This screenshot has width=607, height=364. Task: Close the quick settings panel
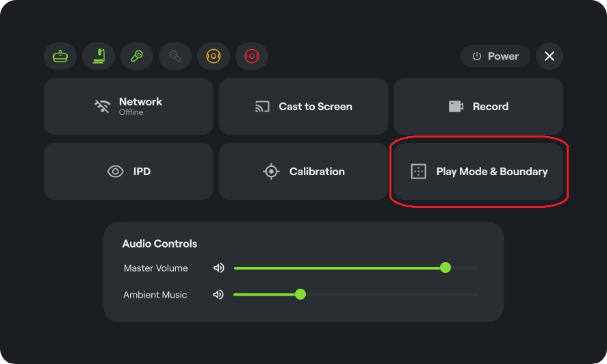tap(550, 56)
